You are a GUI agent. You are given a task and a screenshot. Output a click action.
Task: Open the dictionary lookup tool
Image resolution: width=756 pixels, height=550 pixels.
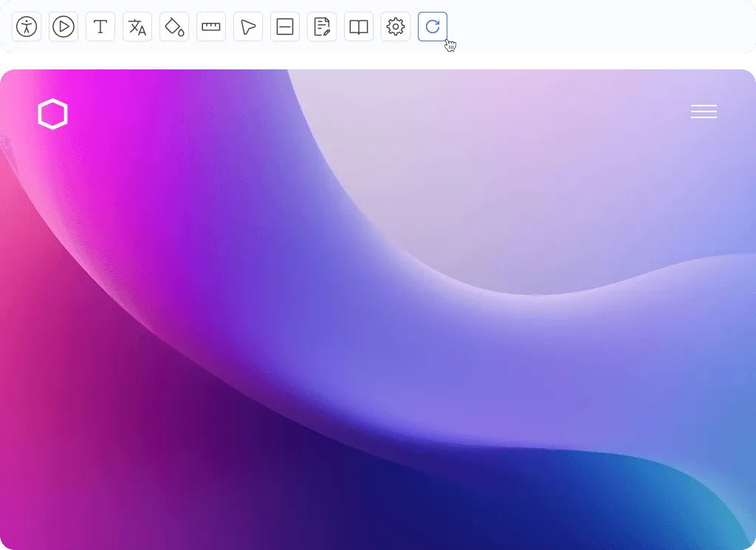click(x=358, y=27)
